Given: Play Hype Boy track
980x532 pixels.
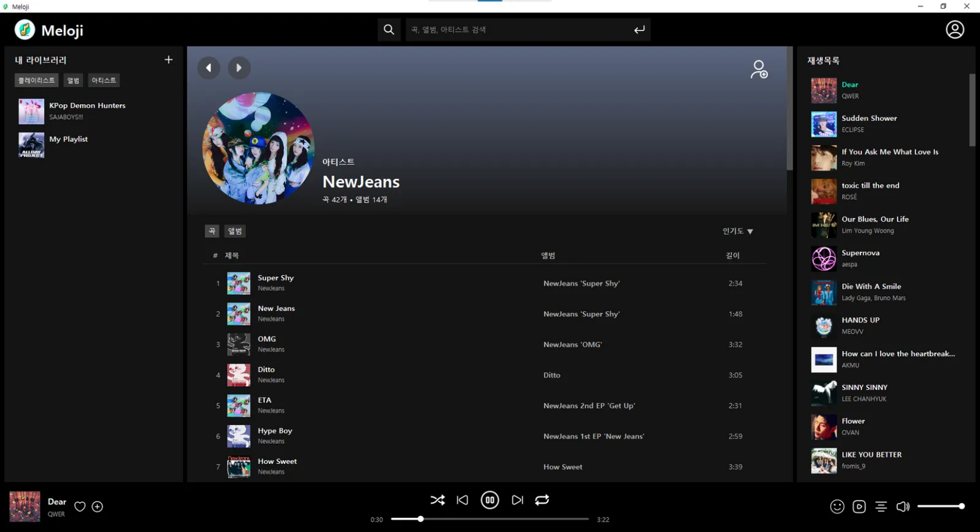Looking at the screenshot, I should (x=485, y=436).
